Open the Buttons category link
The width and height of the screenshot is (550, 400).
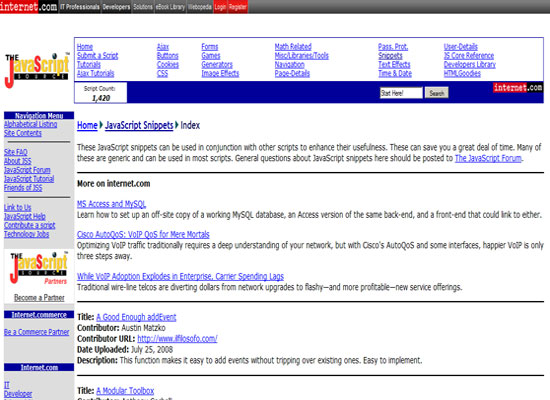tap(168, 56)
